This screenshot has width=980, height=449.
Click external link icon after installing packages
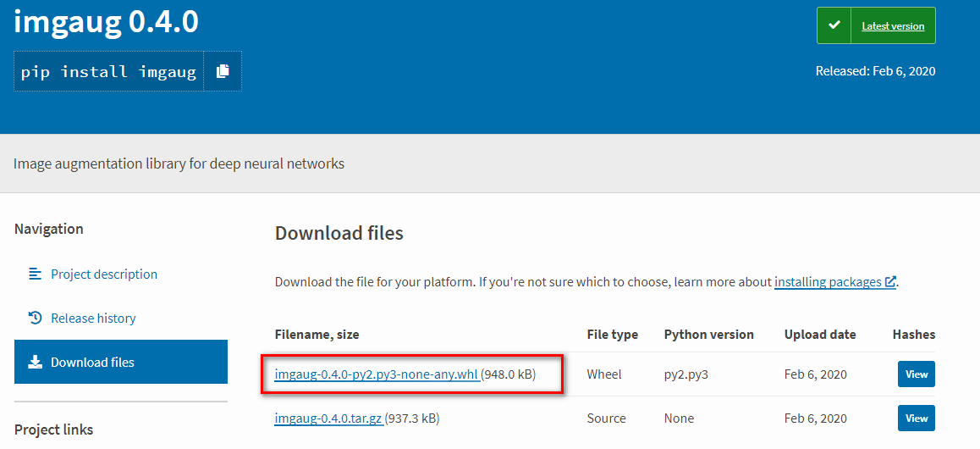[890, 282]
